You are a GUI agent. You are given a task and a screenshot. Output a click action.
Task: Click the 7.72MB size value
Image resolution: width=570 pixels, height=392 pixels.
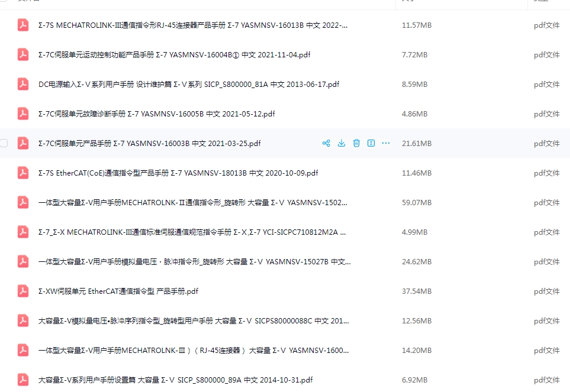tap(414, 55)
